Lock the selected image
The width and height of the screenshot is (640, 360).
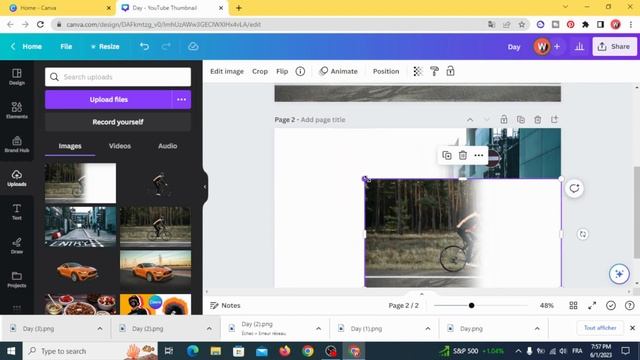[x=450, y=71]
